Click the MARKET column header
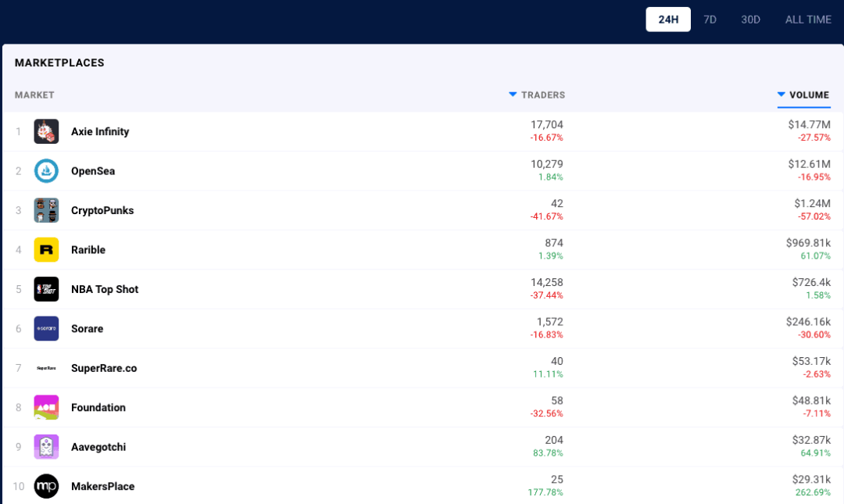Image resolution: width=844 pixels, height=504 pixels. [34, 95]
